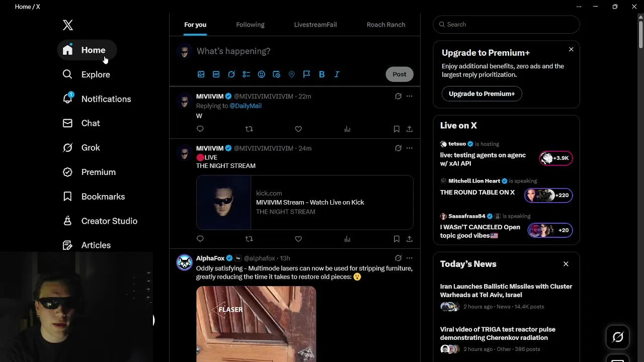Open more options on 'W' post
The width and height of the screenshot is (644, 362).
[x=410, y=96]
